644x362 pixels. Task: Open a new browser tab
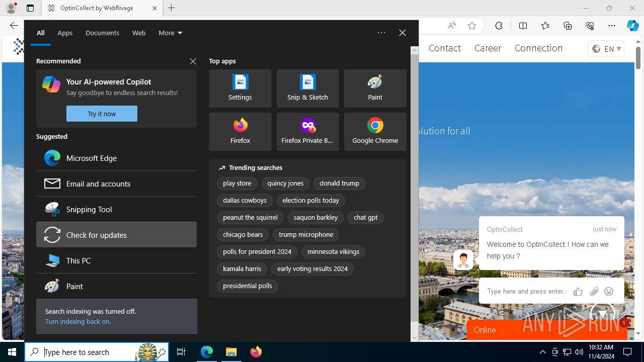(172, 8)
